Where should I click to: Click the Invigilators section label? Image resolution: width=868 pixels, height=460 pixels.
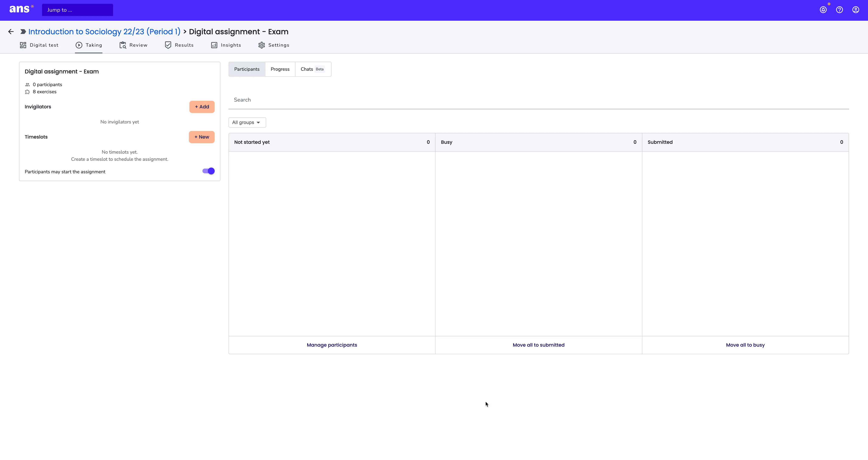coord(38,107)
